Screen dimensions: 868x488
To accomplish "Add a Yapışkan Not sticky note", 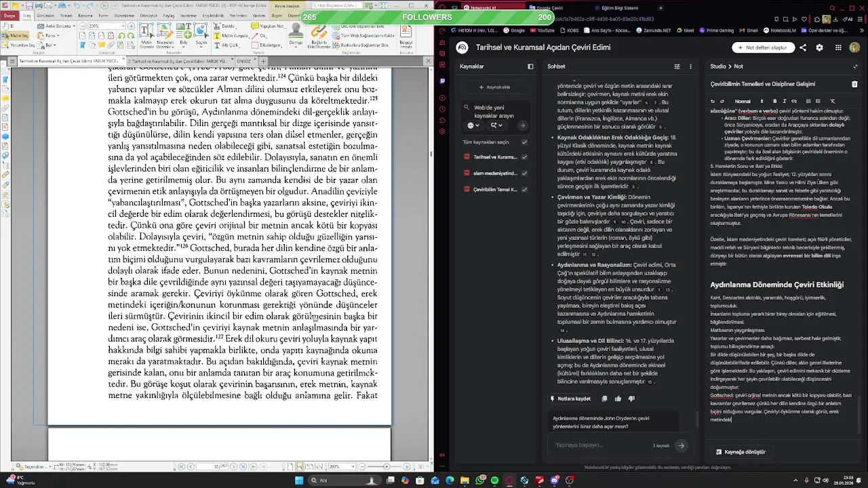I will (x=267, y=26).
